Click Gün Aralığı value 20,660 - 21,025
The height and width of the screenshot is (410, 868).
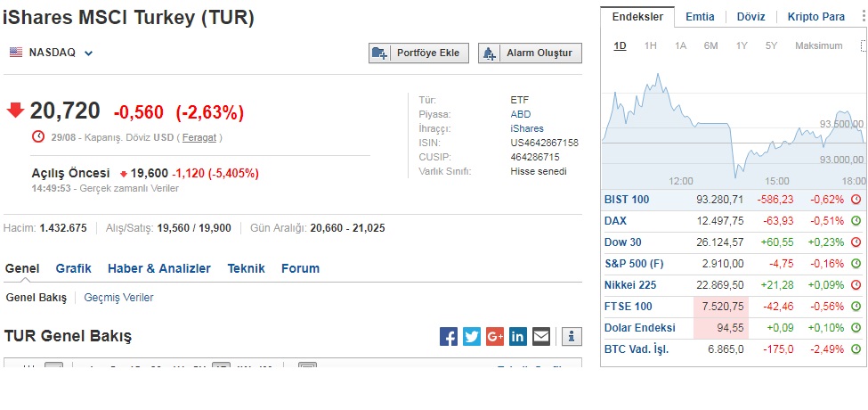tap(347, 228)
